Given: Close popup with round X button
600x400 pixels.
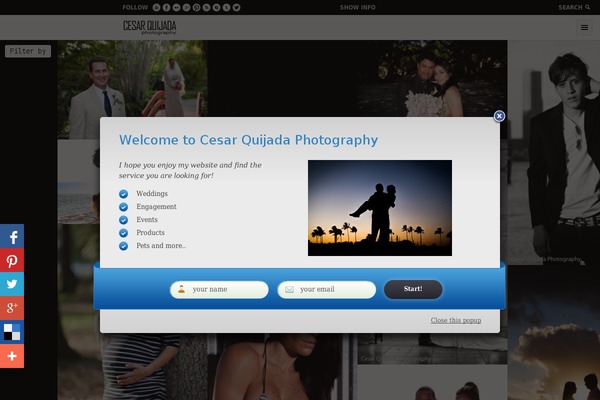Looking at the screenshot, I should click(x=499, y=116).
